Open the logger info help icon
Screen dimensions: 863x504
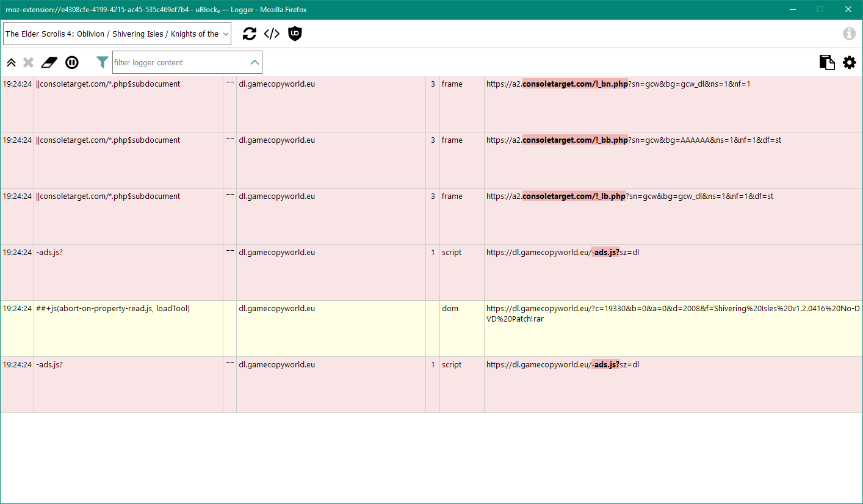(x=849, y=34)
